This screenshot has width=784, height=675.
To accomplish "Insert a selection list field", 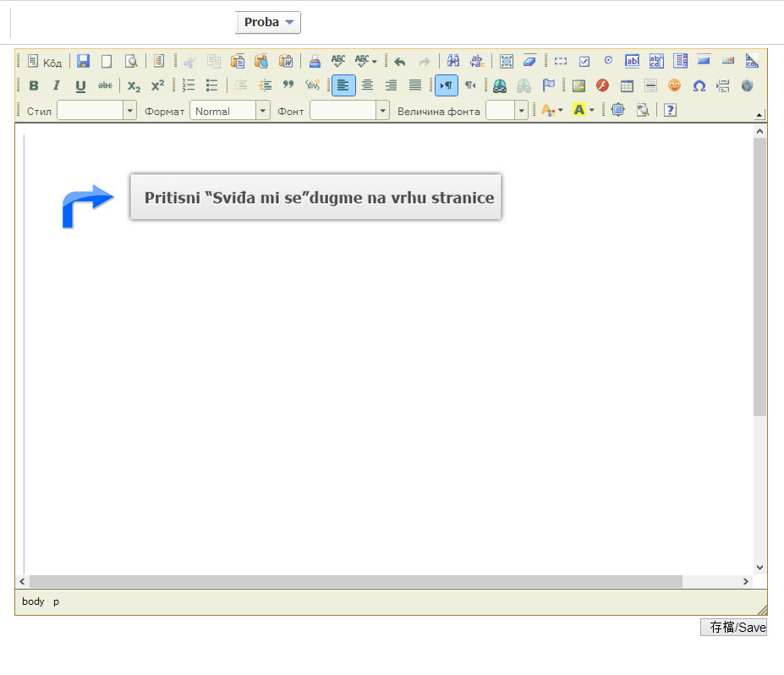I will pyautogui.click(x=680, y=62).
